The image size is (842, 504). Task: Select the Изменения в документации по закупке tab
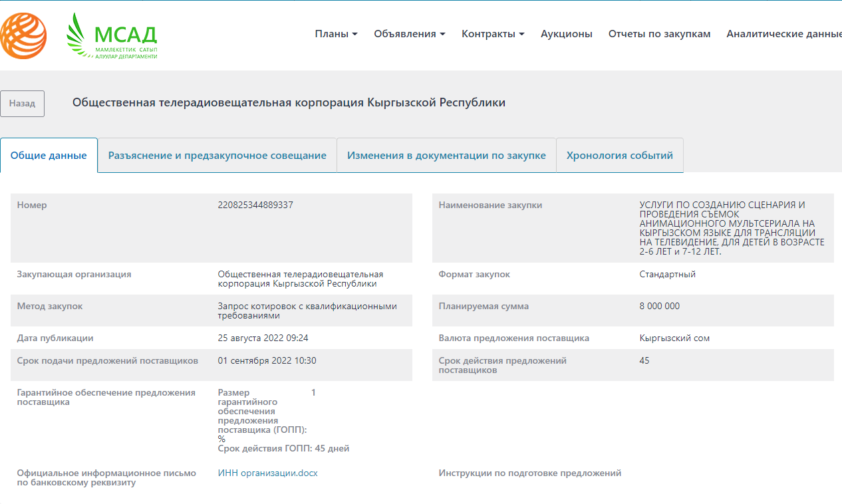pyautogui.click(x=446, y=156)
